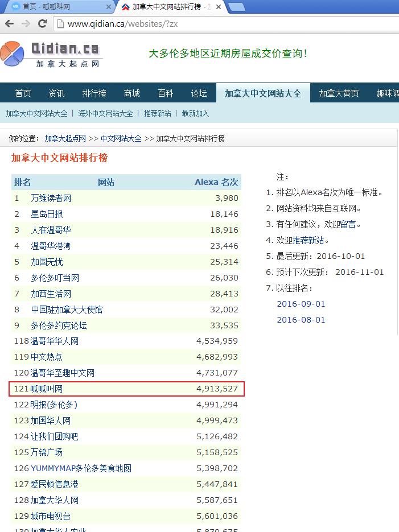This screenshot has width=399, height=532.
Task: Open the 加拿大华人网 site link
Action: (55, 501)
